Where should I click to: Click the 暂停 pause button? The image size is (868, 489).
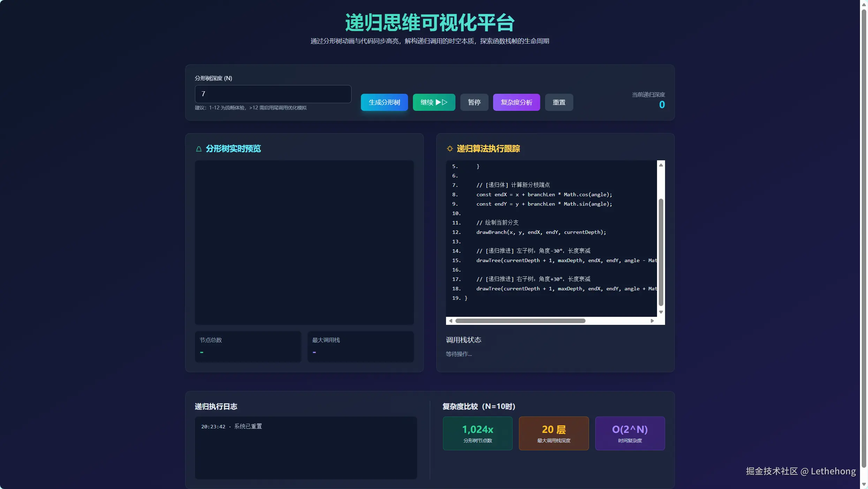point(474,102)
